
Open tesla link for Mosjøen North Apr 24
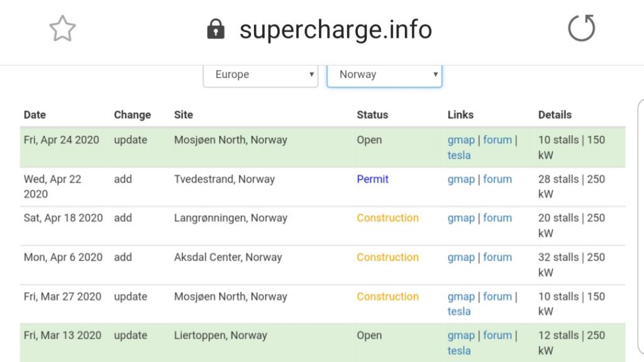click(x=458, y=155)
